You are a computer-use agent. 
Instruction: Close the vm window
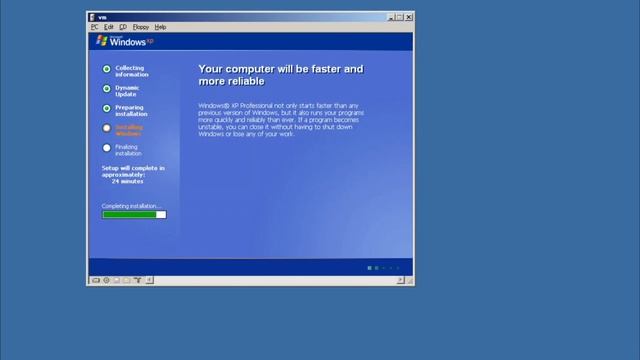409,17
